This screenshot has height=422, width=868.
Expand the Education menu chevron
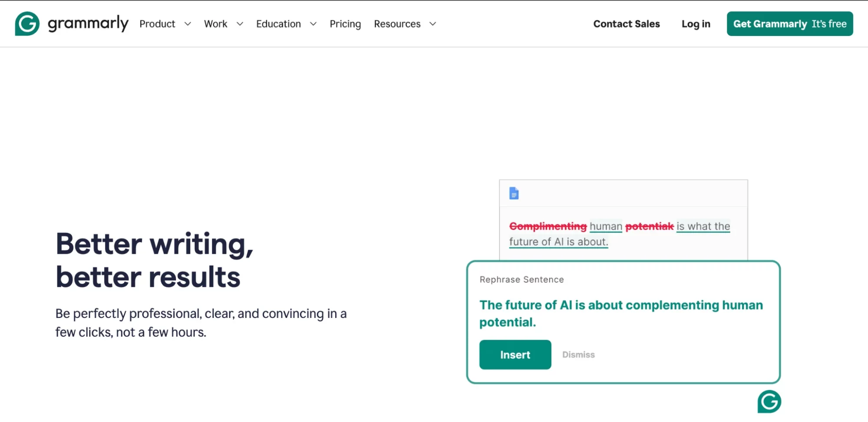pyautogui.click(x=313, y=24)
